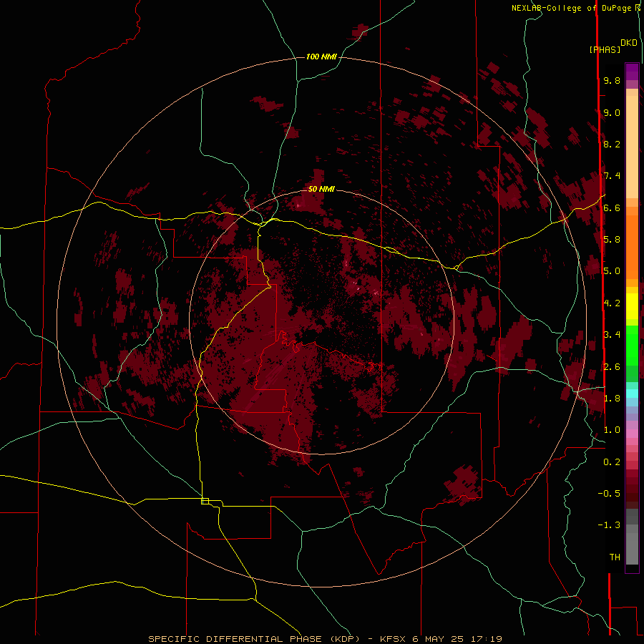Click the 3.4 value on the scale
The image size is (644, 644).
(x=612, y=335)
